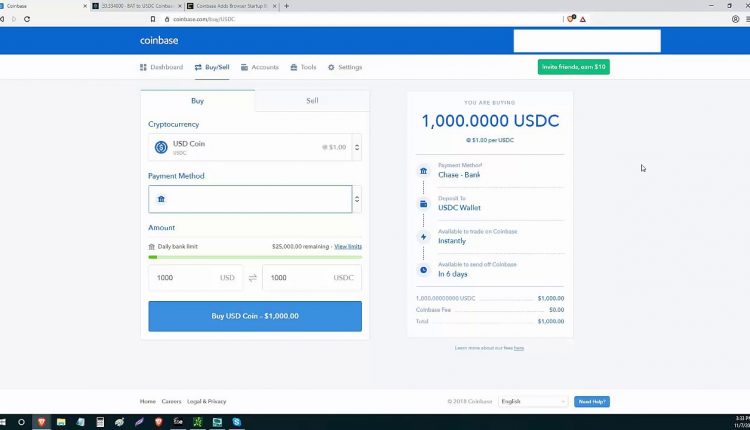Click the 'USDC Wallet' summary text
Viewport: 750px width, 430px height.
click(459, 208)
